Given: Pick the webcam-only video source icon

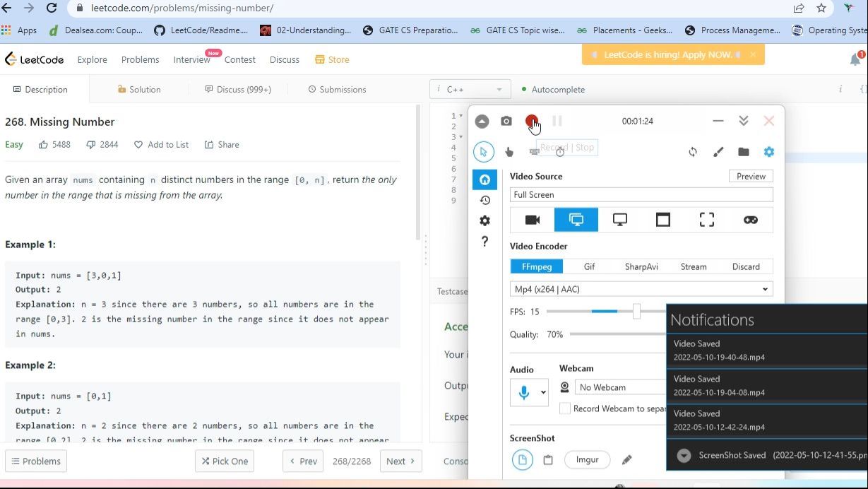Looking at the screenshot, I should [533, 220].
